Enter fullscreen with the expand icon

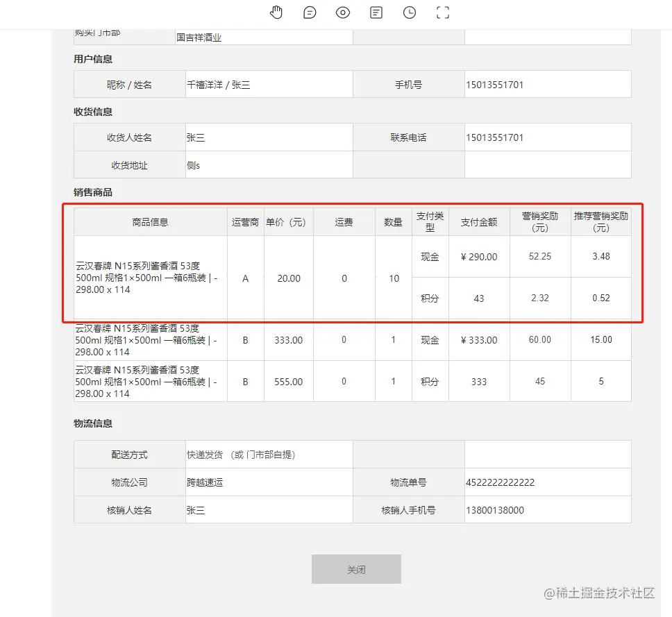pyautogui.click(x=443, y=12)
